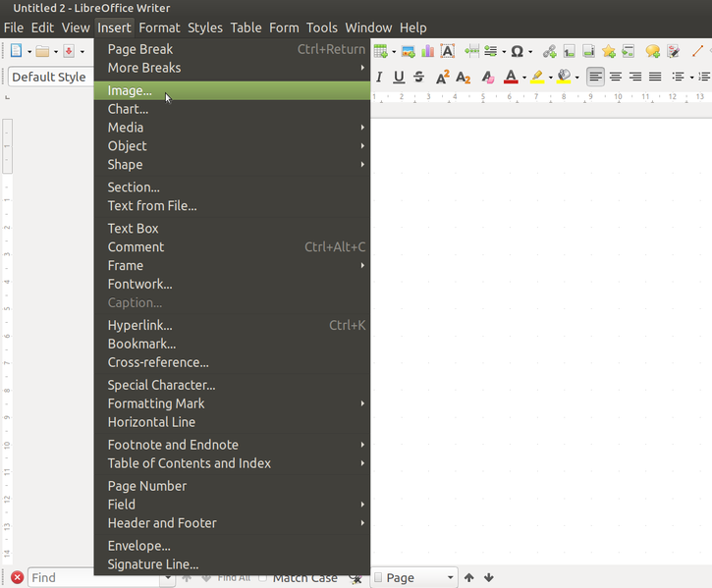Viewport: 712px width, 588px height.
Task: Click the Insert Chart bar icon
Action: click(x=428, y=51)
